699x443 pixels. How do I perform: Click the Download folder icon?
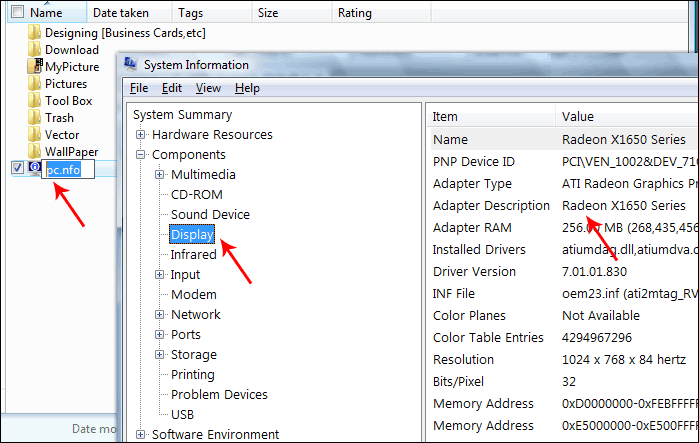[x=36, y=50]
